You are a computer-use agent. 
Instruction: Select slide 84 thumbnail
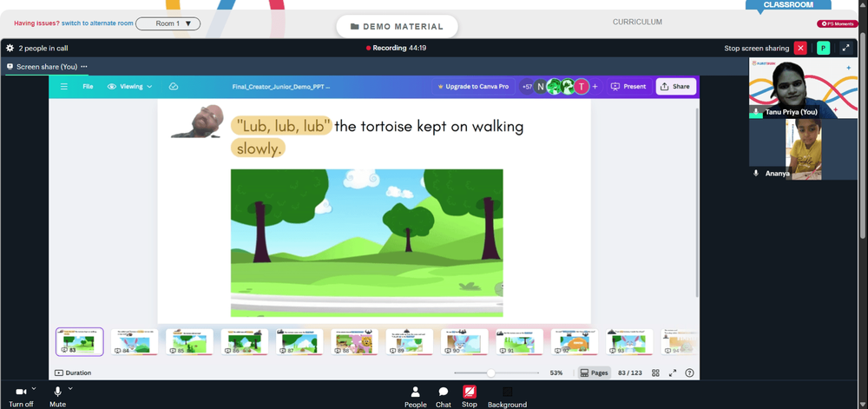click(x=135, y=341)
